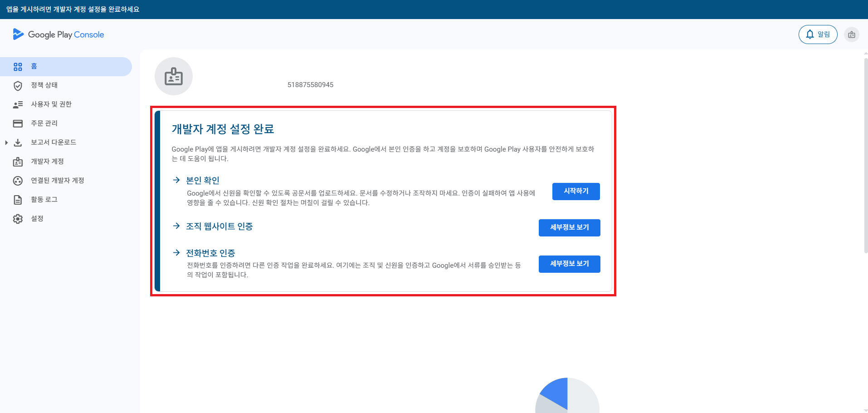
Task: Click the 주문 관리 credit card icon
Action: [18, 123]
